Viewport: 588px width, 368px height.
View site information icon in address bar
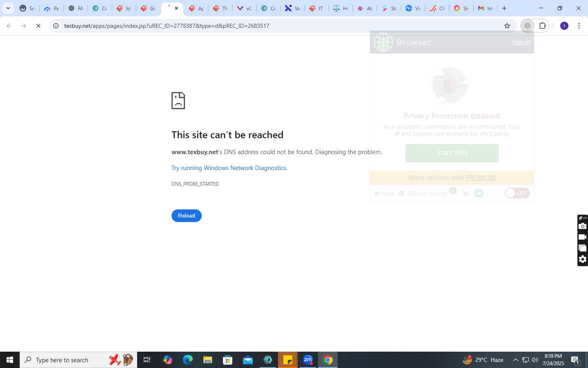tap(56, 26)
